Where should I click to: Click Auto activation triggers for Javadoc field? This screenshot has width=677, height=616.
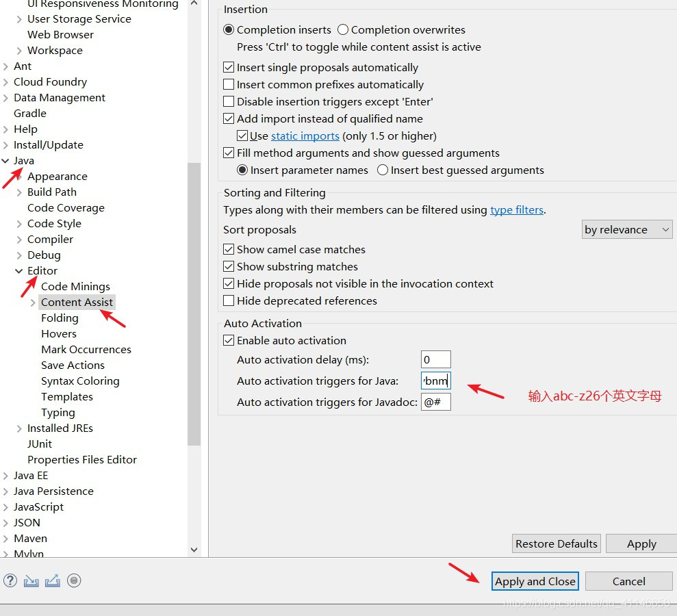[436, 402]
